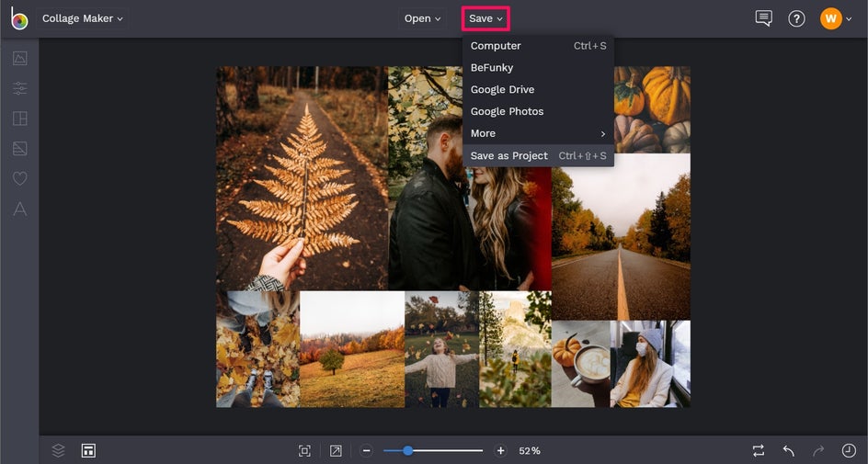This screenshot has width=868, height=464.
Task: Click the resize fullscreen arrow icon
Action: click(x=336, y=451)
